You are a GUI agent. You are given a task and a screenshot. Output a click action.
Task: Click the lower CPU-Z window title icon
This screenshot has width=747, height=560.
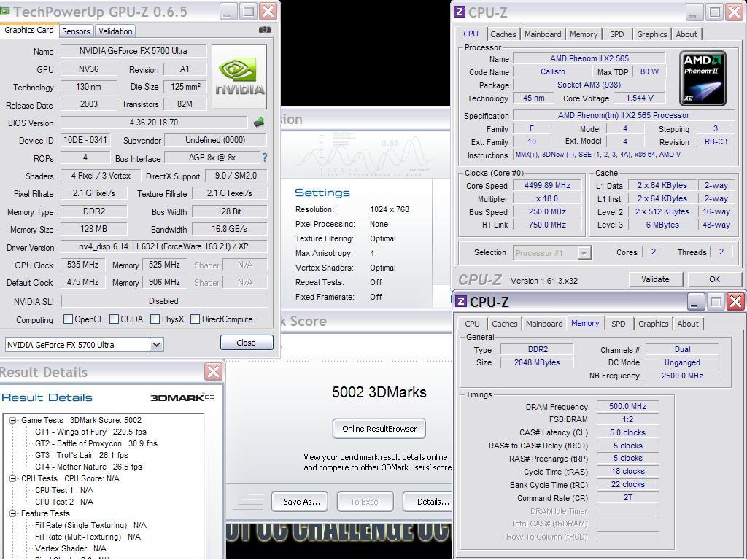click(461, 301)
